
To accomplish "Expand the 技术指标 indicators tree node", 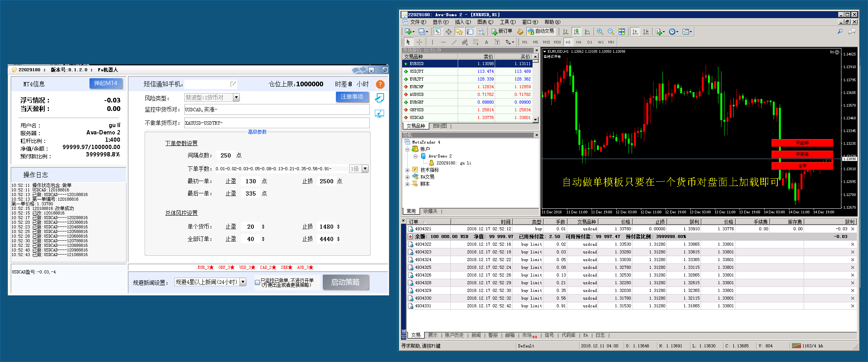I will point(407,170).
